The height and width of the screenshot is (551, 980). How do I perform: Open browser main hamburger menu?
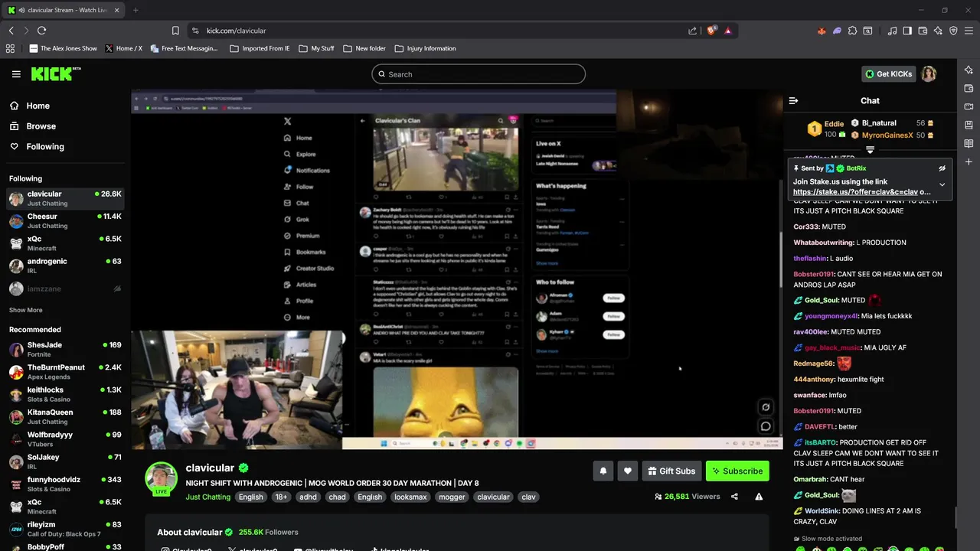pos(969,31)
